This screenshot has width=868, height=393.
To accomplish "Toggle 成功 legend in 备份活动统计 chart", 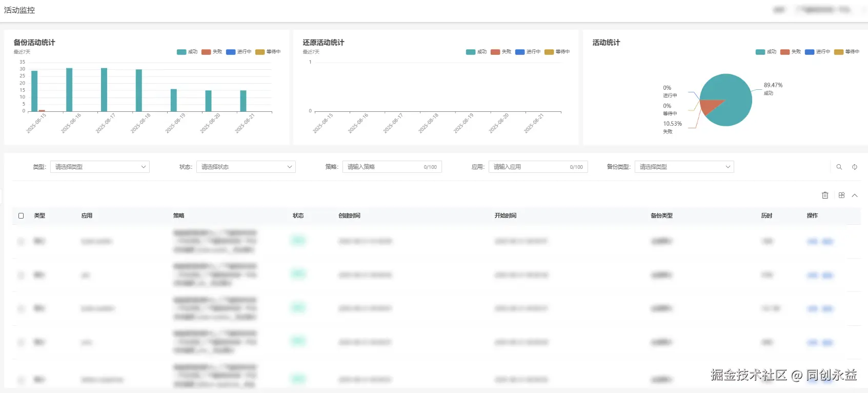I will [187, 52].
